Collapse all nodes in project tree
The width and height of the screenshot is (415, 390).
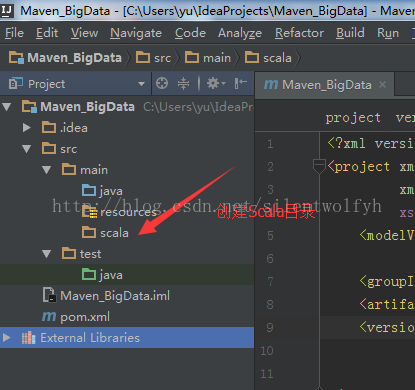pos(183,83)
